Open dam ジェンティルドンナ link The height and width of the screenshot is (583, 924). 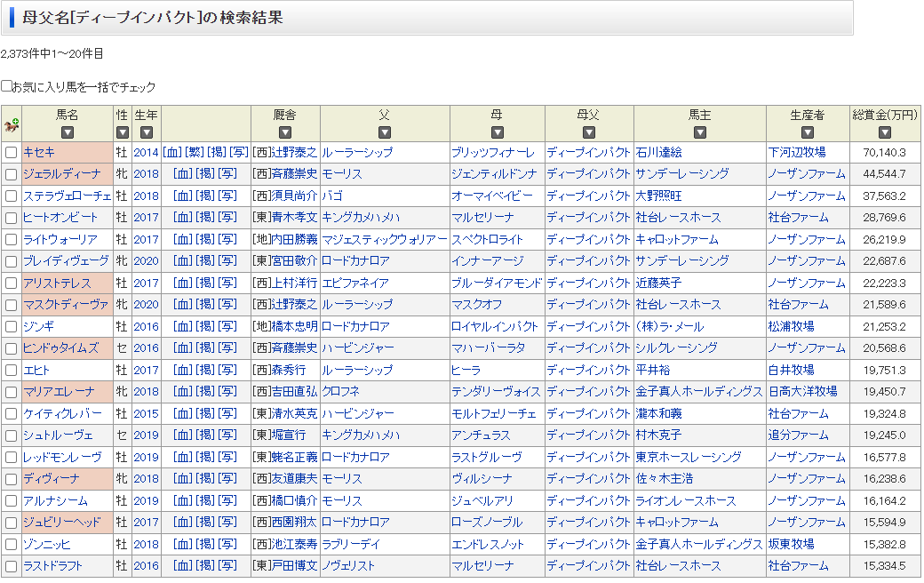[x=494, y=174]
